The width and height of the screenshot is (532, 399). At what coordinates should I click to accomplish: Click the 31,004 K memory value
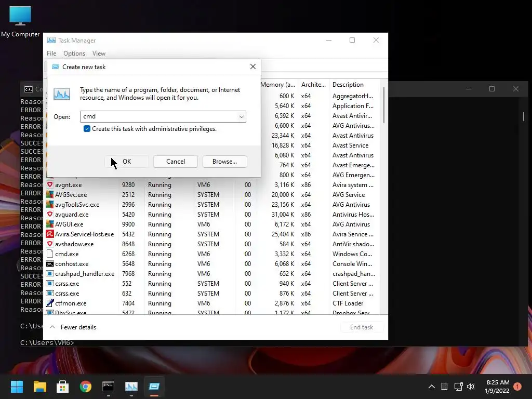[283, 215]
